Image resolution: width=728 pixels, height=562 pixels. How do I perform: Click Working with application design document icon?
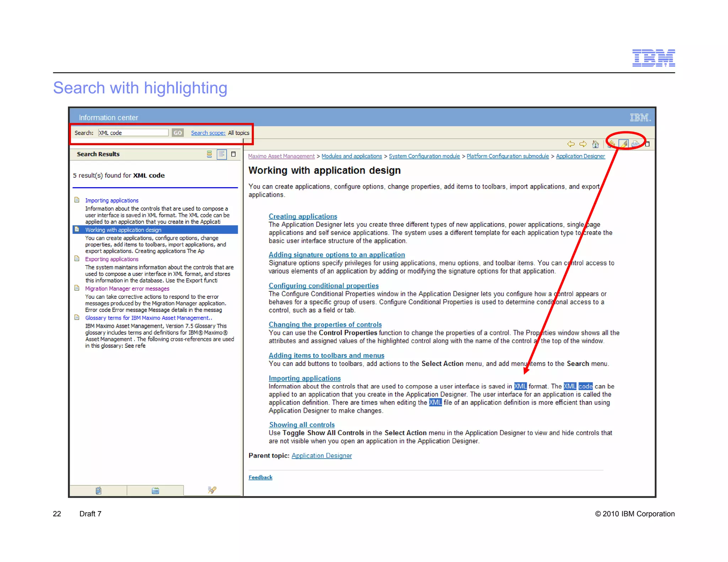tap(77, 229)
